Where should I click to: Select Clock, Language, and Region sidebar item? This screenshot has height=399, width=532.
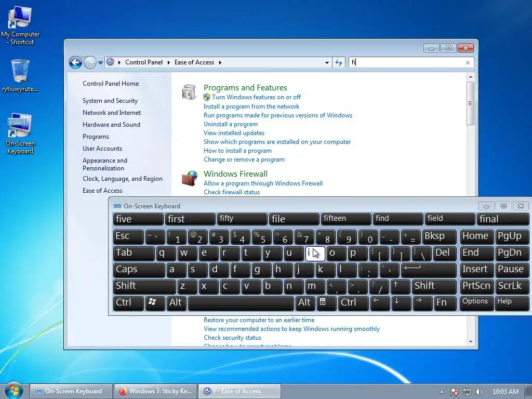[123, 179]
